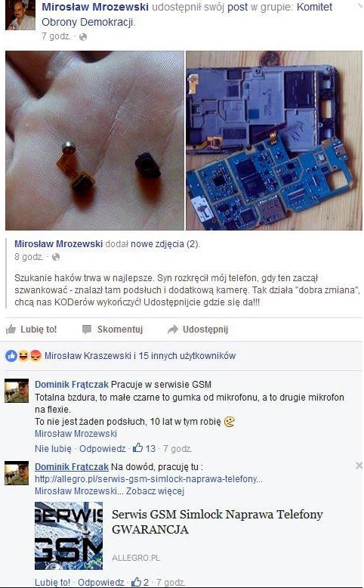The height and width of the screenshot is (588, 364).
Task: Open the blue like reaction icon
Action: pyautogui.click(x=11, y=356)
